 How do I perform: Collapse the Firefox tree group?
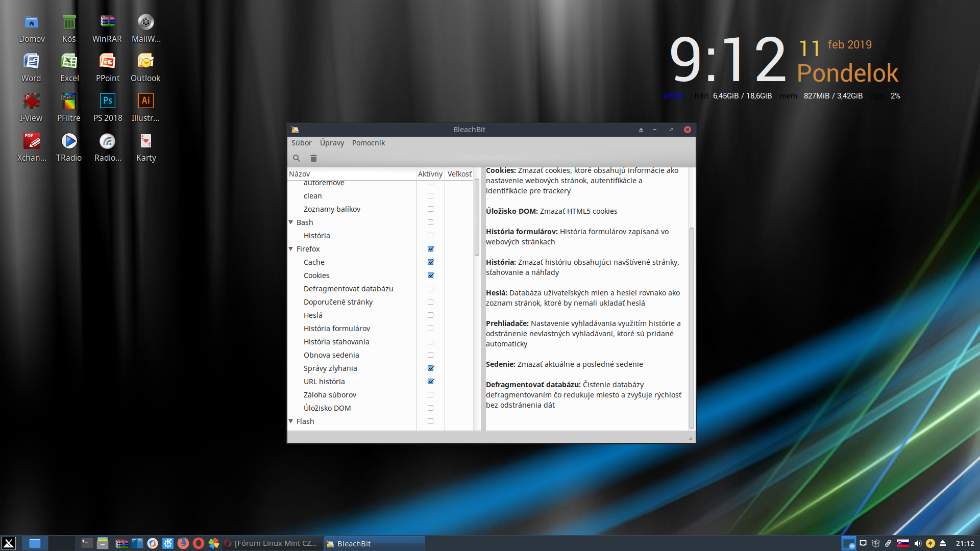[x=291, y=249]
